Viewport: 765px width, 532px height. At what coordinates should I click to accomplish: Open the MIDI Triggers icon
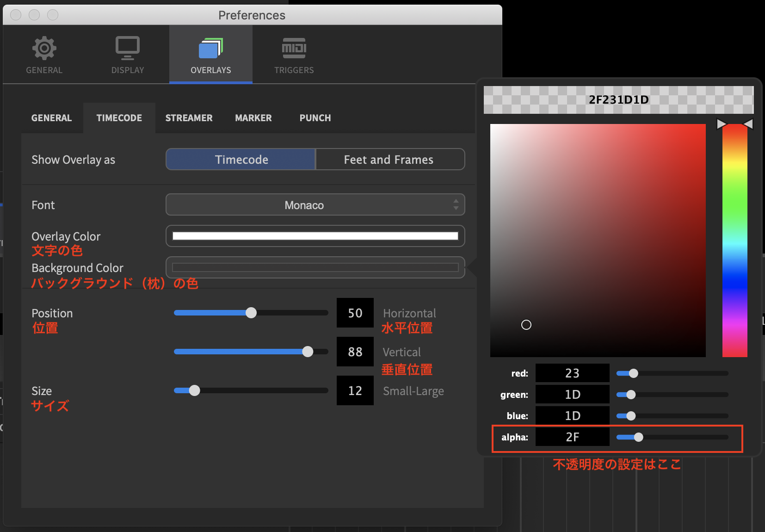[x=294, y=48]
